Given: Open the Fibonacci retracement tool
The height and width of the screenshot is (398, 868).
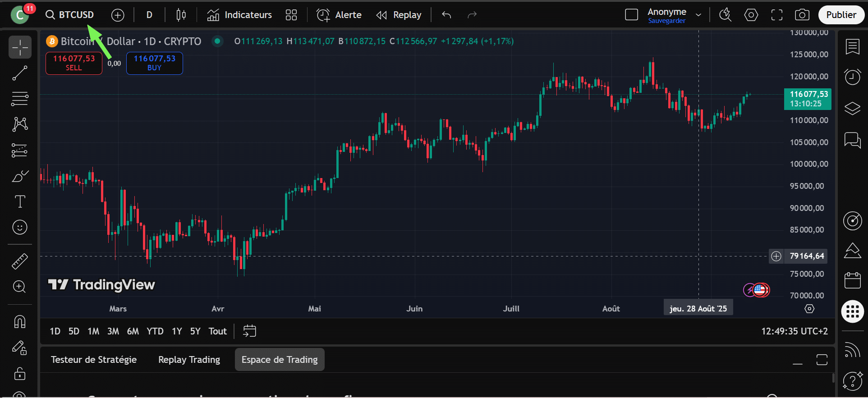Looking at the screenshot, I should [x=20, y=98].
